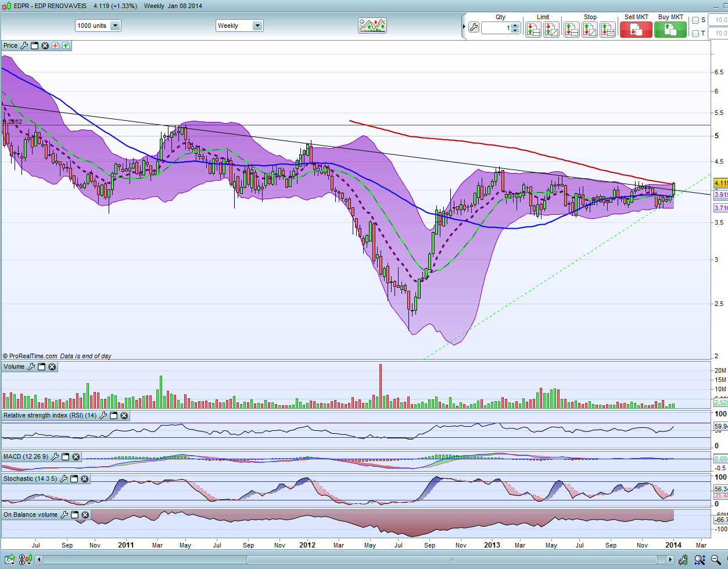Viewport: 728px width, 569px height.
Task: Click the green up-arrow icon in Price panel
Action: click(66, 45)
